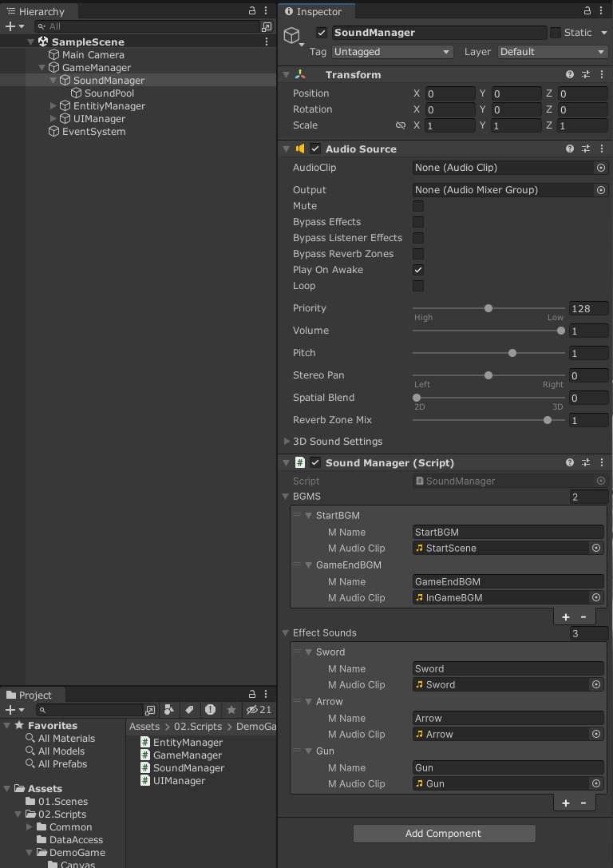Uncheck Play On Awake
Image resolution: width=613 pixels, height=868 pixels.
(418, 270)
